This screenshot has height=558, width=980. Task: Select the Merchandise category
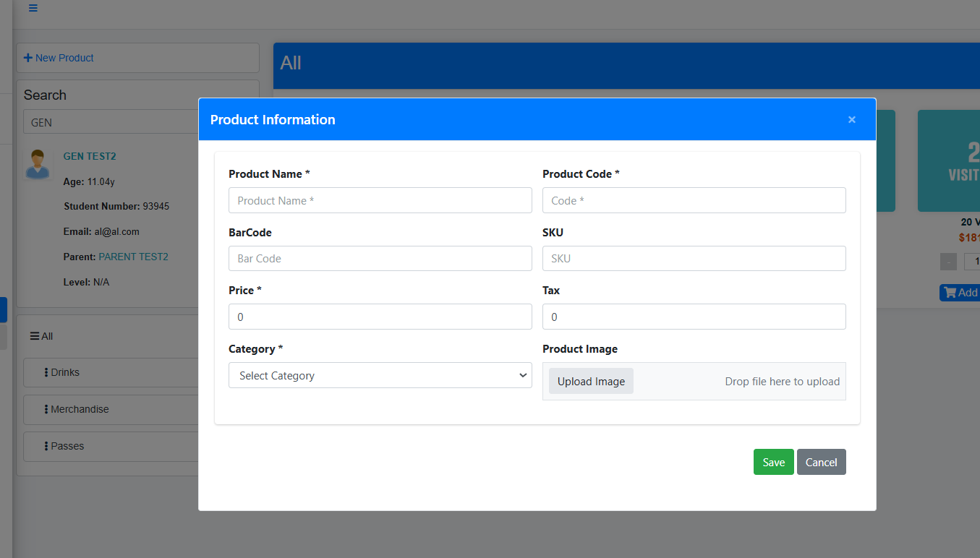pyautogui.click(x=111, y=410)
